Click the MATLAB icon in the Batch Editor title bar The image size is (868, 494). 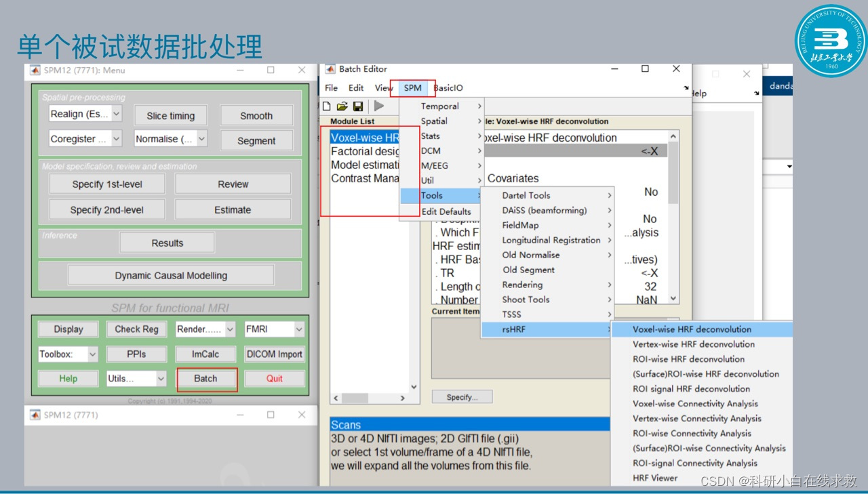tap(330, 69)
